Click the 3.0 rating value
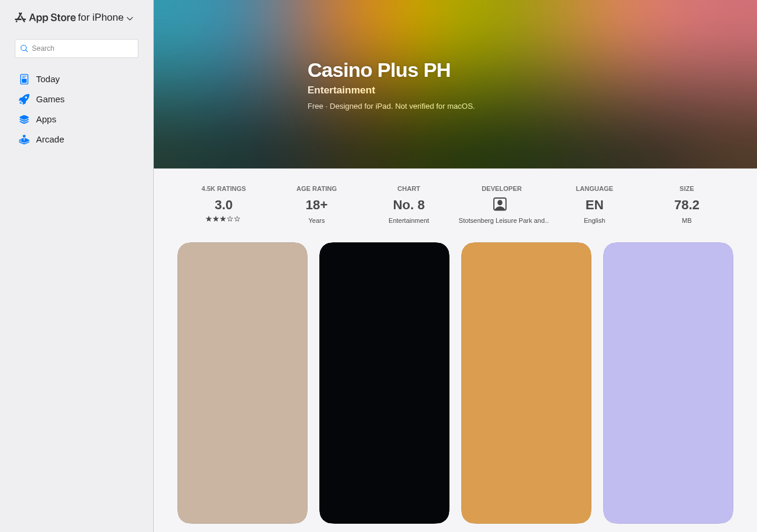The width and height of the screenshot is (757, 532). (224, 205)
